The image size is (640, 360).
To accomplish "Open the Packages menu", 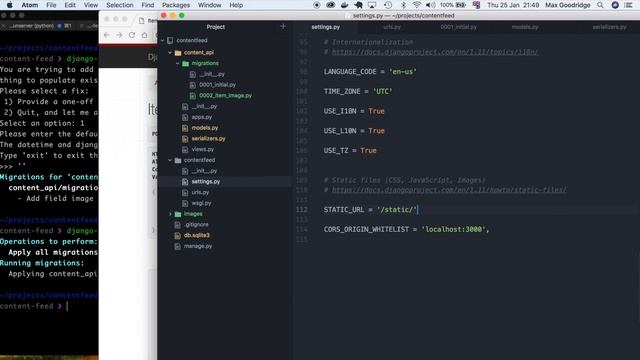I will click(176, 5).
